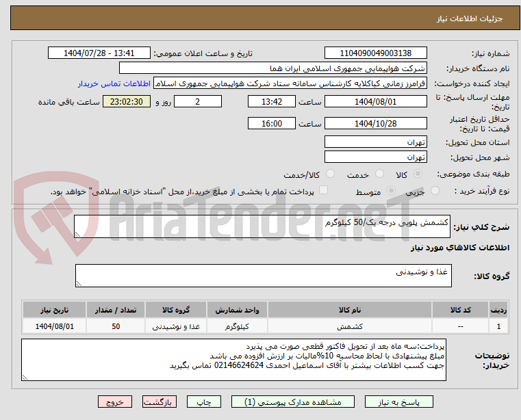521x420 pixels.
Task: Click the گروه کالا text area غذا و نوشیدنی
Action: (x=263, y=275)
